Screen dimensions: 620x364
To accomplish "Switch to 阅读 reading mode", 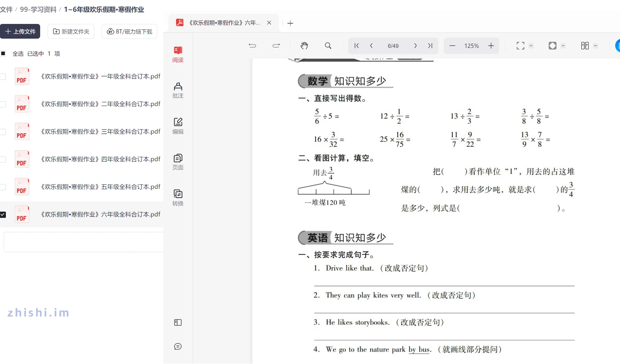I will click(178, 54).
